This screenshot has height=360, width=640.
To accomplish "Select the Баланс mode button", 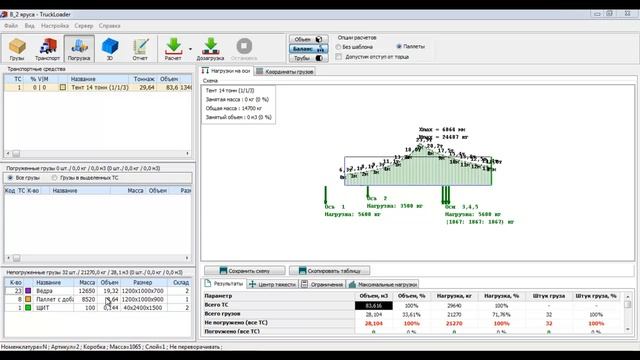I will [x=309, y=49].
